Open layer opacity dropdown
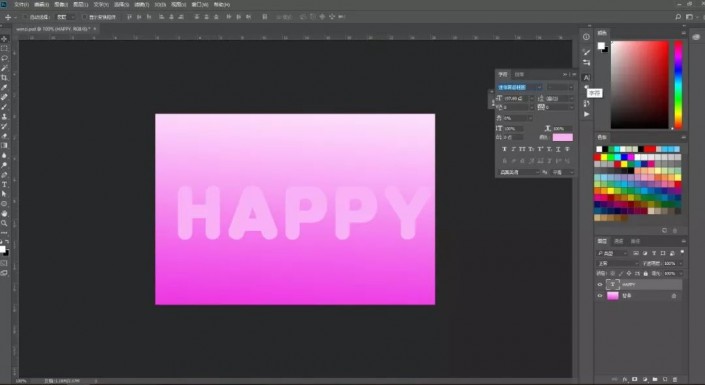This screenshot has height=385, width=705. click(680, 263)
